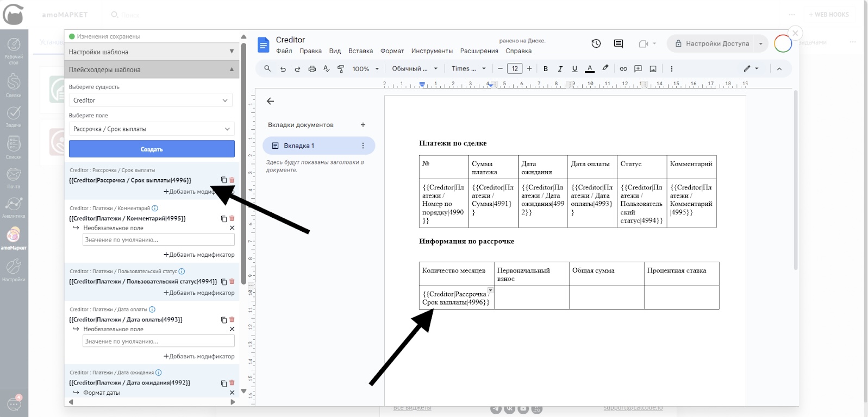Open the comments panel icon
Viewport: 868px width, 417px height.
click(x=619, y=43)
